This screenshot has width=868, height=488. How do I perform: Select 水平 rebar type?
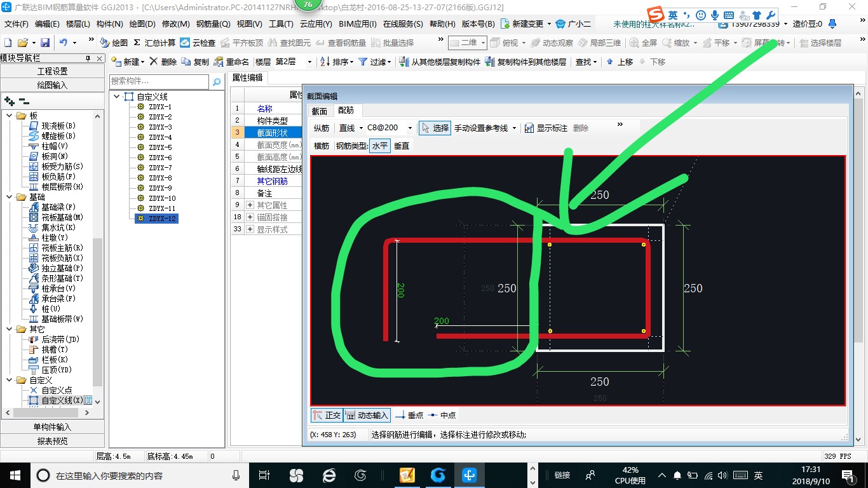point(380,146)
